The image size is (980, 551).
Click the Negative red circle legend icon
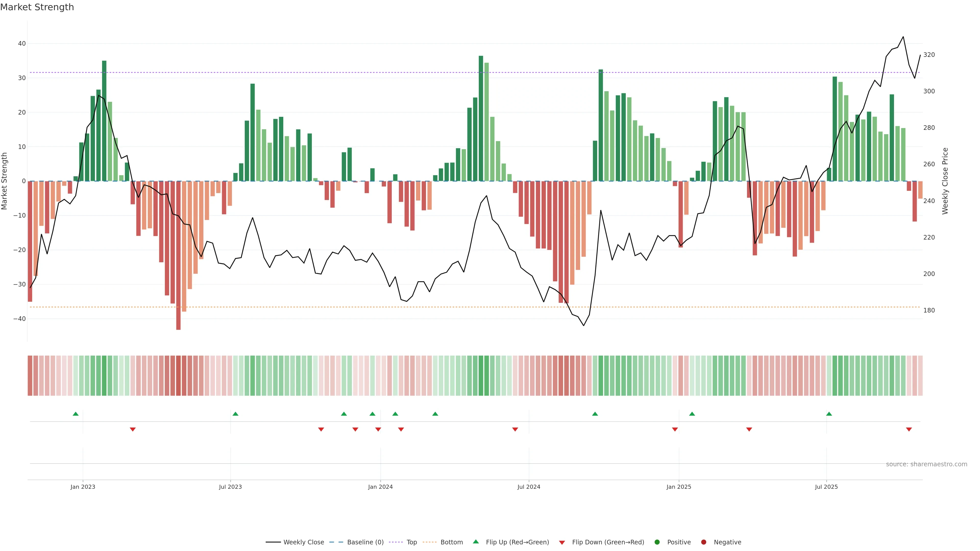coord(703,542)
